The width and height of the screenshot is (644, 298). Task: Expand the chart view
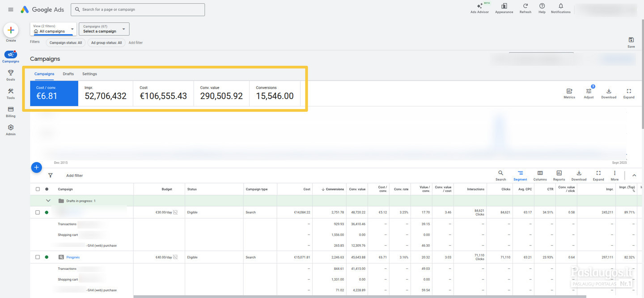tap(629, 93)
